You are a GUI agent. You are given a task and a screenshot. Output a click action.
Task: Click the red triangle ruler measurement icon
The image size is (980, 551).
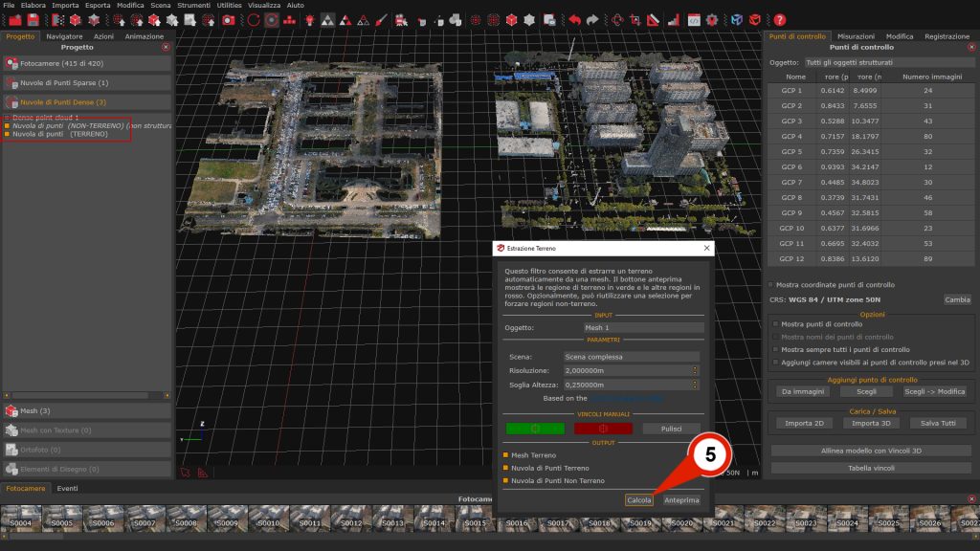(653, 20)
